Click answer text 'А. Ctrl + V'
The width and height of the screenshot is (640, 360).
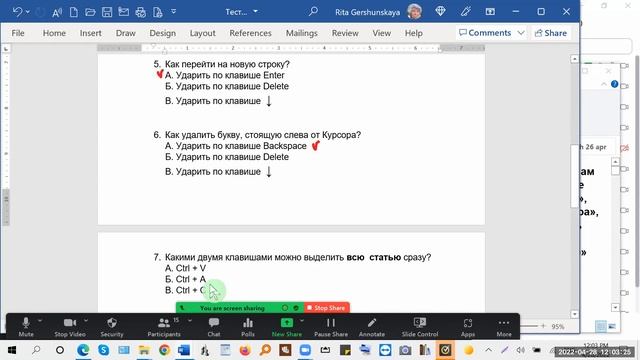tap(185, 268)
